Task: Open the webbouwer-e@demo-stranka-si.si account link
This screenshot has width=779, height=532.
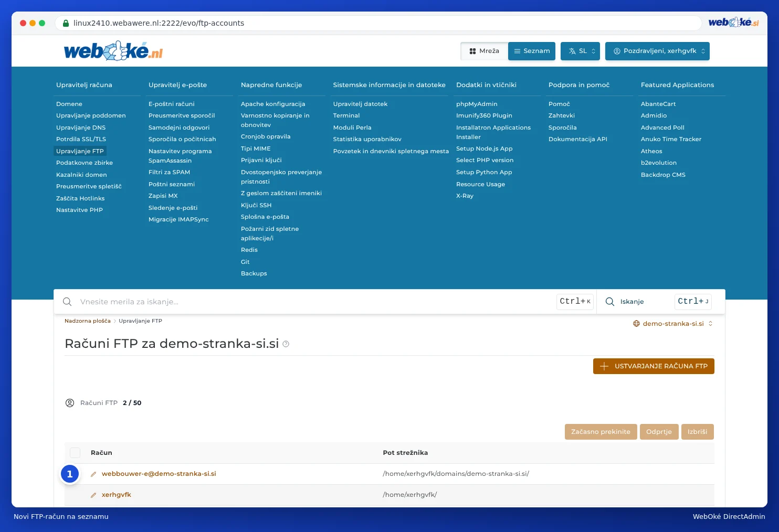Action: coord(159,474)
